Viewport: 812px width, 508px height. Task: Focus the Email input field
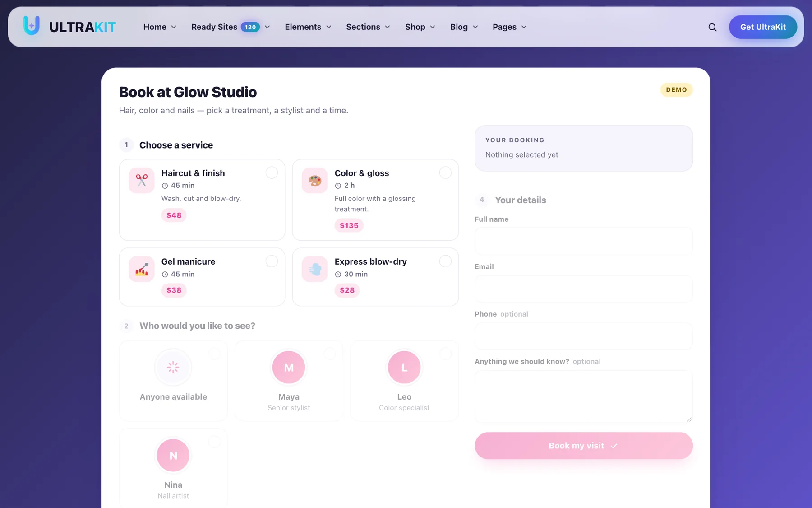click(583, 289)
